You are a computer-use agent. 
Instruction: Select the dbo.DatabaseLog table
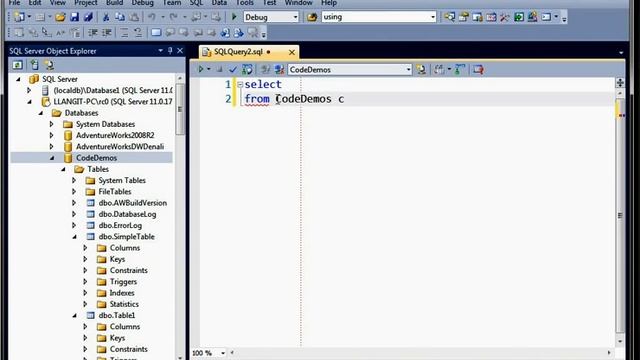click(127, 214)
